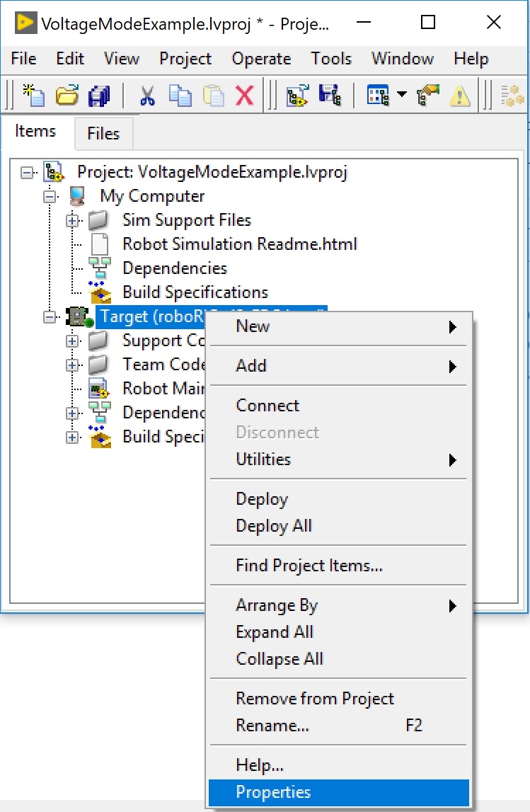This screenshot has height=812, width=530.
Task: Select Deploy All
Action: click(338, 525)
